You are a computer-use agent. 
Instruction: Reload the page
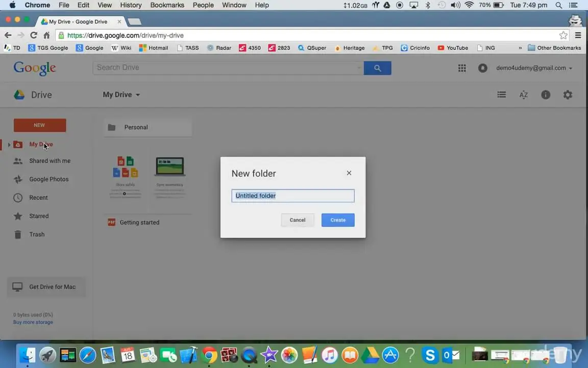(33, 35)
